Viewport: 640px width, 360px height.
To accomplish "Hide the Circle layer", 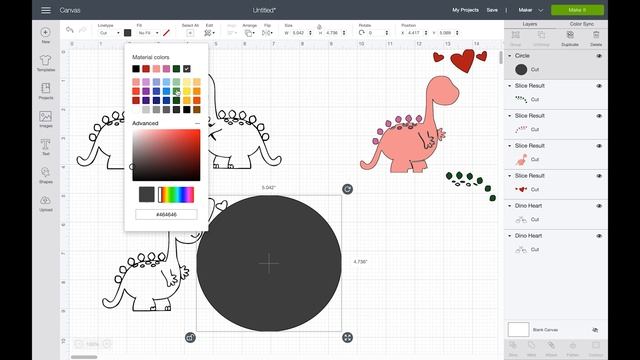I will 599,56.
